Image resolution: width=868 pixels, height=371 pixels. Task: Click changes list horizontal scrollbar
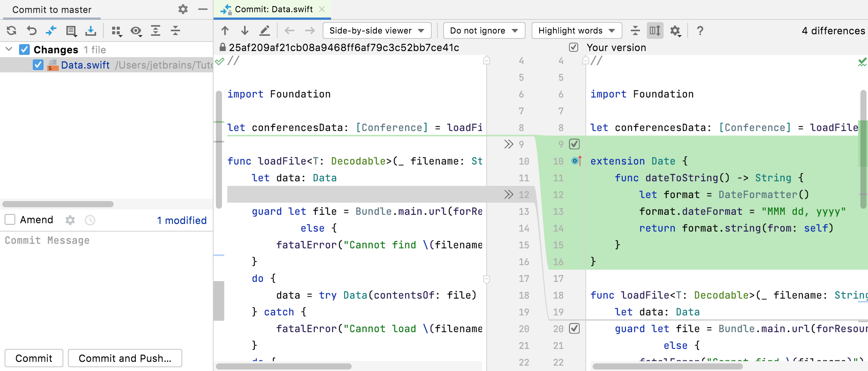[x=58, y=204]
